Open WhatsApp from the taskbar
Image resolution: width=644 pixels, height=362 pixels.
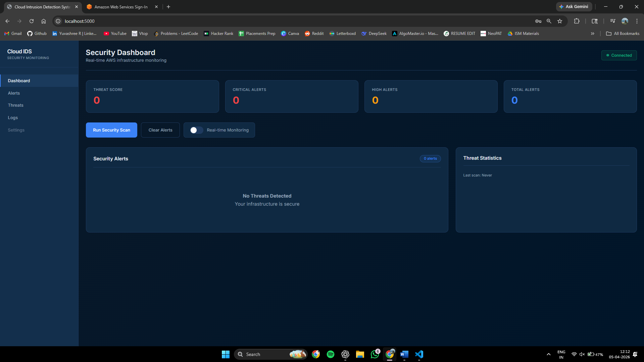click(x=375, y=354)
